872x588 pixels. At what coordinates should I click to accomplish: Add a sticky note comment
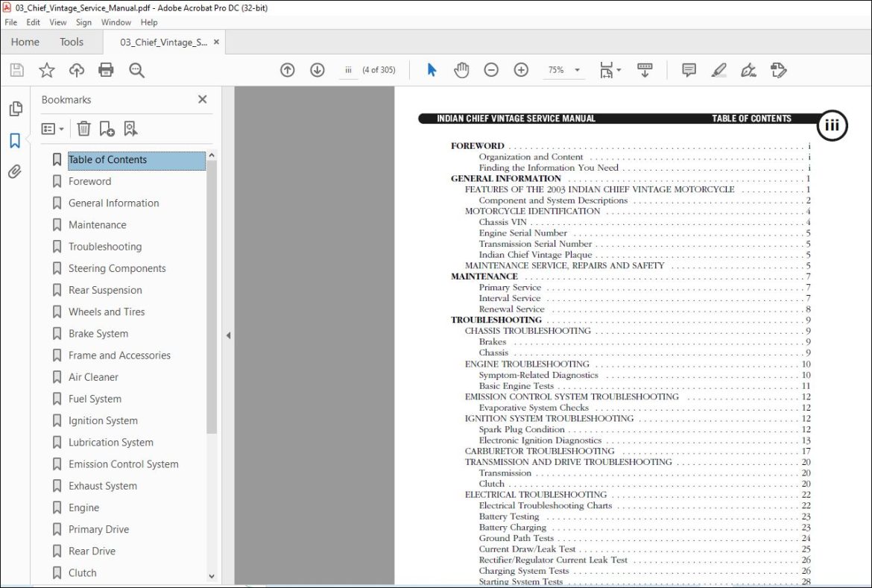pos(689,70)
